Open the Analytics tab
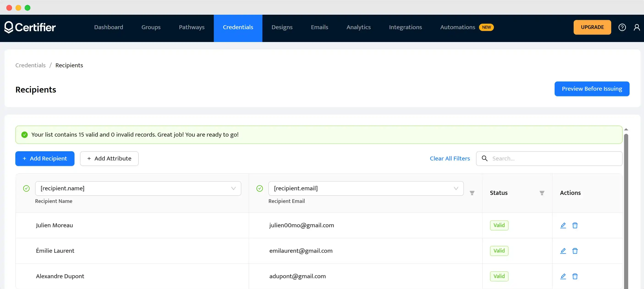 (x=358, y=27)
